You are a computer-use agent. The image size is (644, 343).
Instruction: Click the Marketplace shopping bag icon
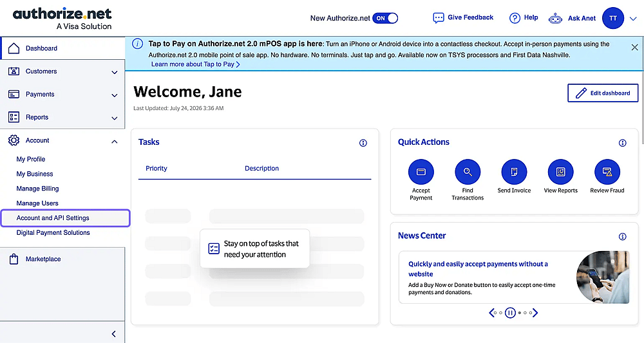14,259
